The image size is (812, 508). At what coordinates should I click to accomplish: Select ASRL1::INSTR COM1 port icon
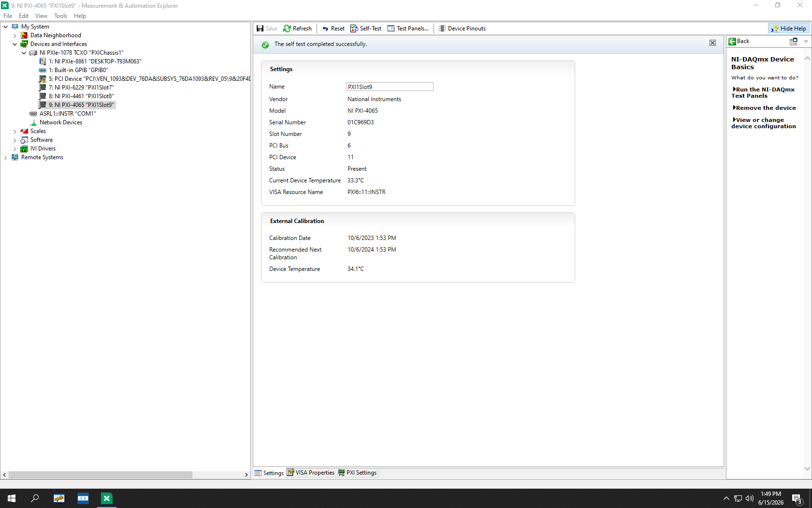click(33, 114)
